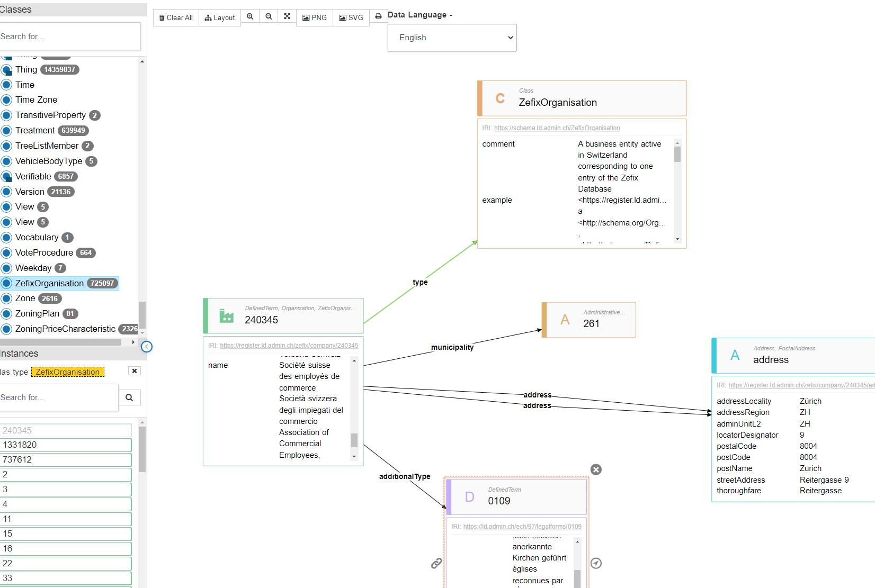Click the navigate arrow icon on node 0109
This screenshot has height=588, width=875.
tap(596, 563)
